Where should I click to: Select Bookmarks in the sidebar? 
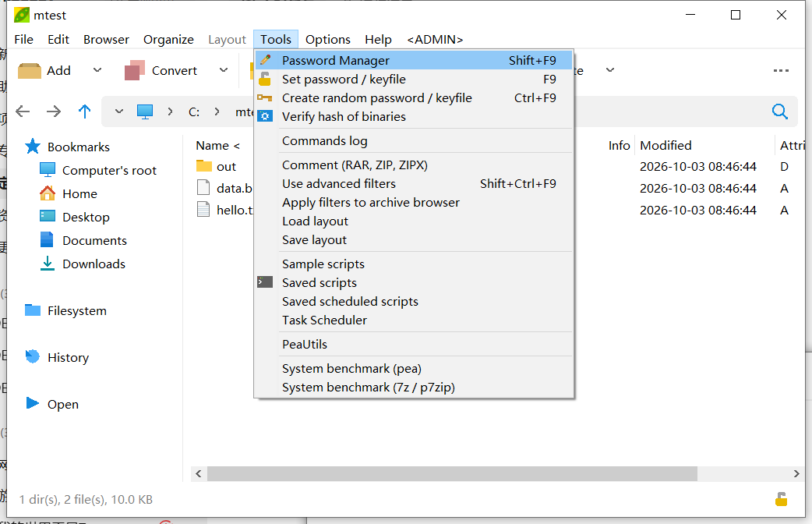click(68, 147)
